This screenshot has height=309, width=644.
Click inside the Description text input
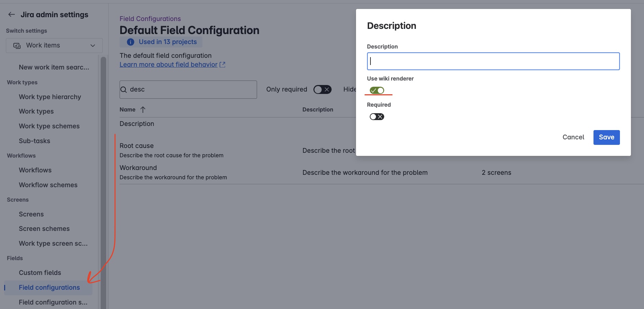point(493,61)
